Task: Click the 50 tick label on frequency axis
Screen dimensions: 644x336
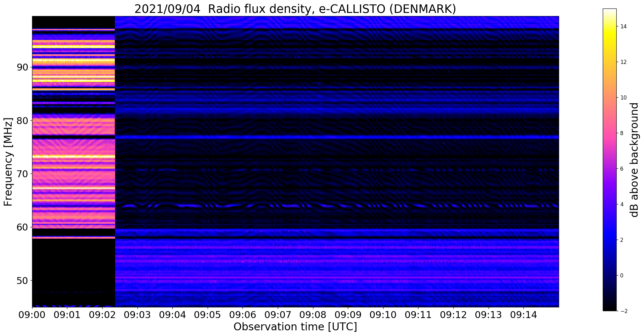Action: (x=23, y=280)
